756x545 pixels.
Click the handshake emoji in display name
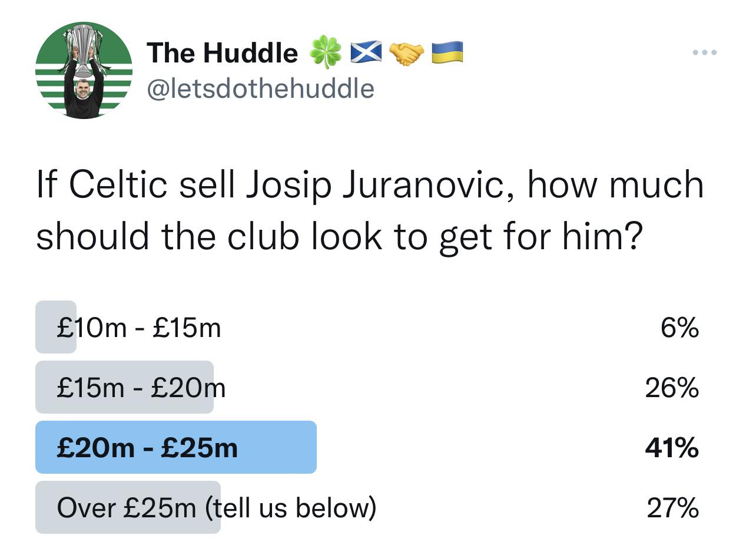407,53
